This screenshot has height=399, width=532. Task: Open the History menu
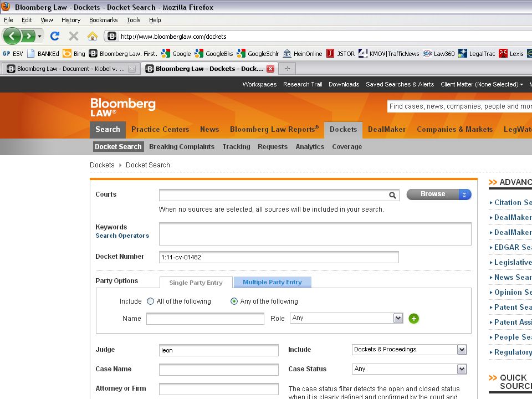(x=71, y=20)
